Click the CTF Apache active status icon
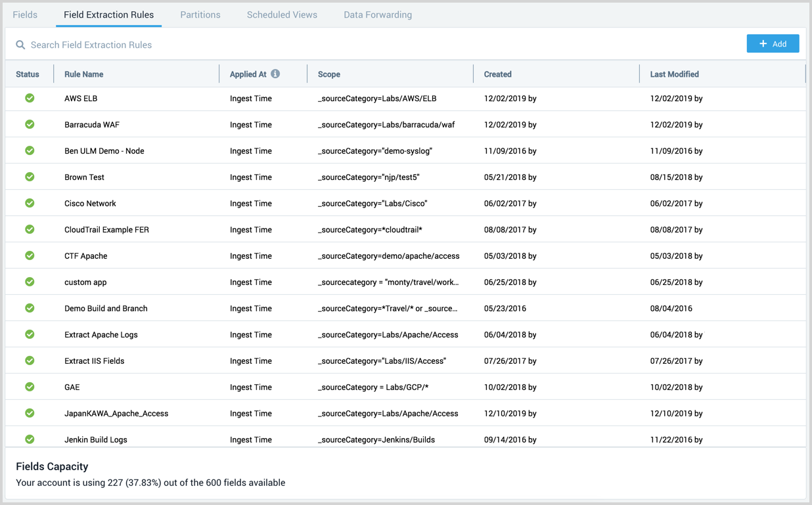 30,256
